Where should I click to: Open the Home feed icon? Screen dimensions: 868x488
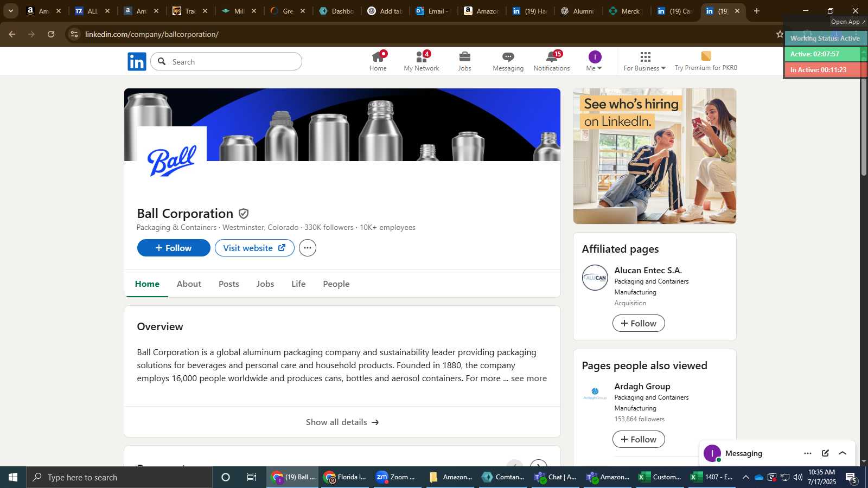click(x=378, y=61)
